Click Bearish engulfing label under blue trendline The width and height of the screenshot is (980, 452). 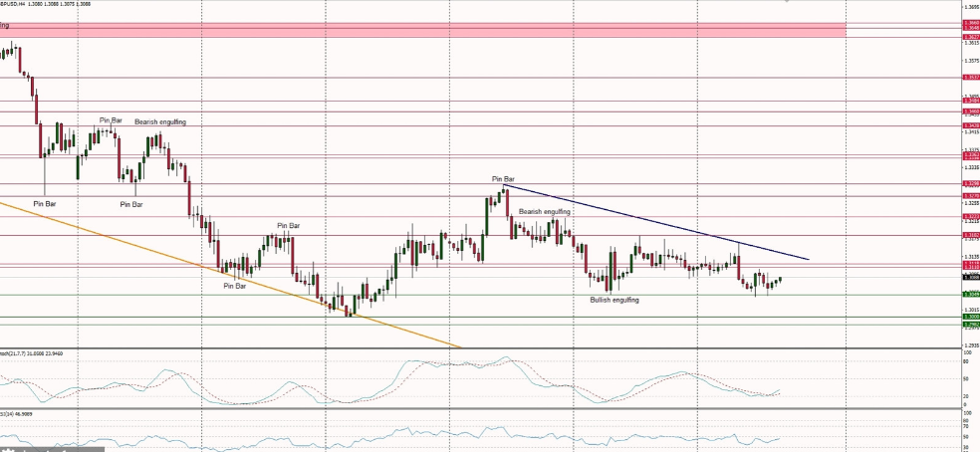point(544,211)
